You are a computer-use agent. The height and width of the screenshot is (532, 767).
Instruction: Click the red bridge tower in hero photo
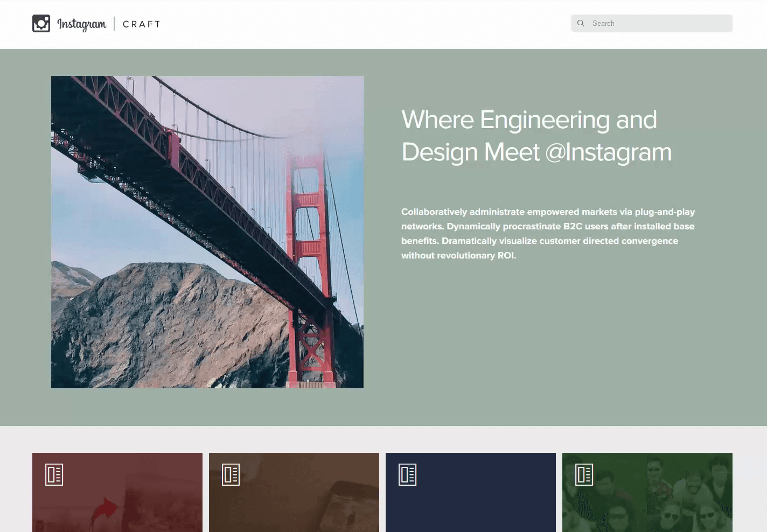307,242
